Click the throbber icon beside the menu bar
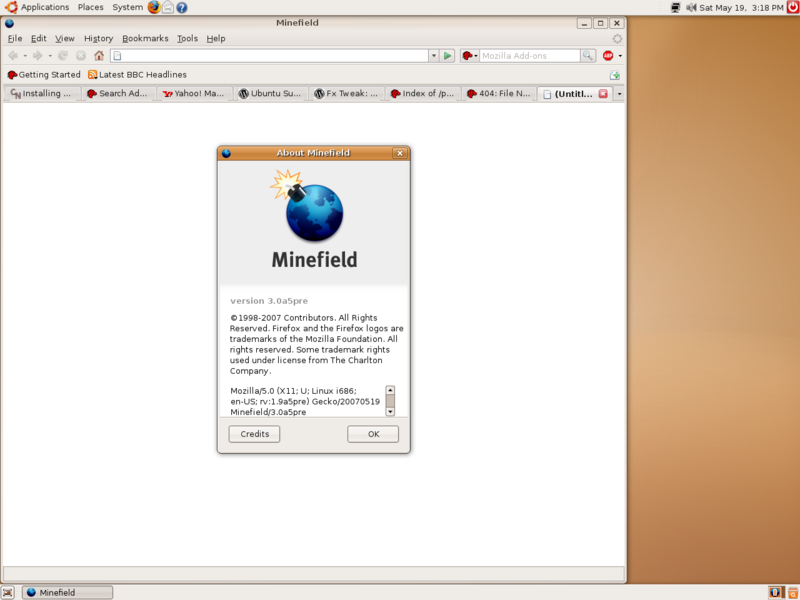The image size is (800, 600). [617, 39]
